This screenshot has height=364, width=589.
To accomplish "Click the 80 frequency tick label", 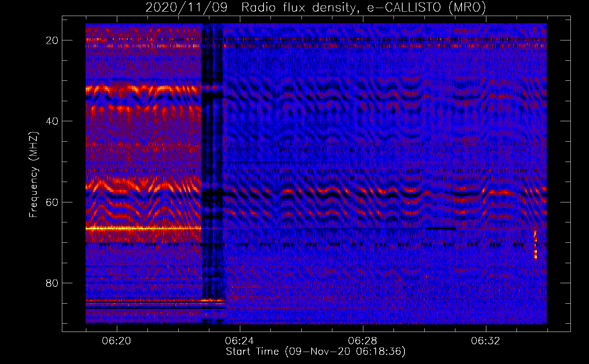I will point(52,283).
